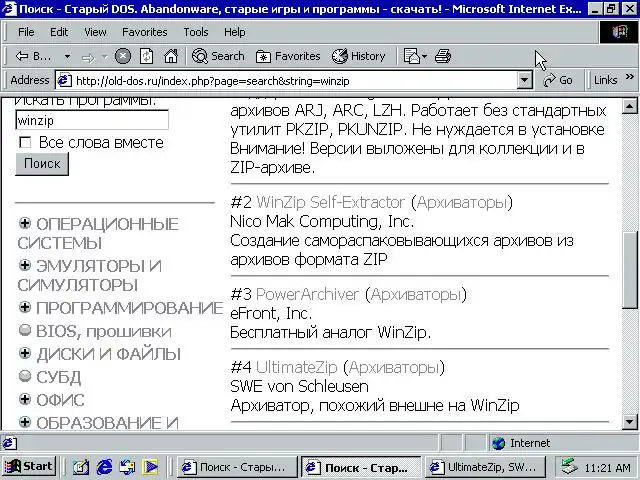Open the 'UltimateZip' result link
The width and height of the screenshot is (640, 480).
tap(297, 368)
